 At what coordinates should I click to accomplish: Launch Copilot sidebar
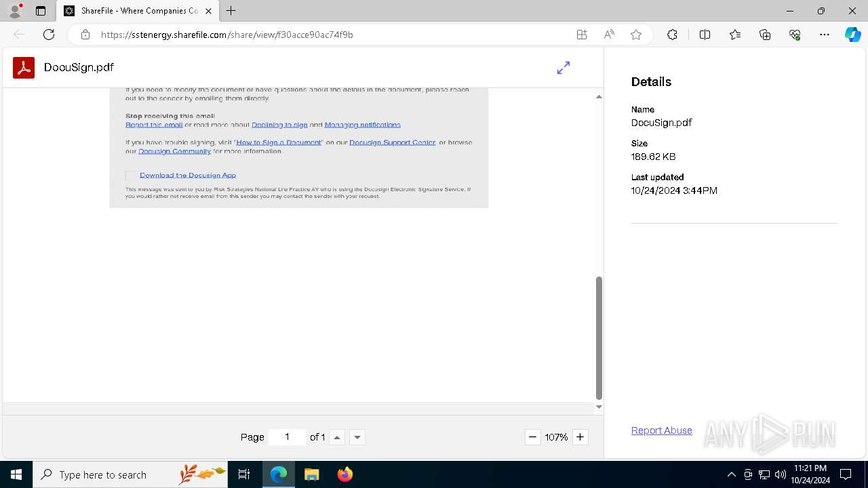pos(852,35)
